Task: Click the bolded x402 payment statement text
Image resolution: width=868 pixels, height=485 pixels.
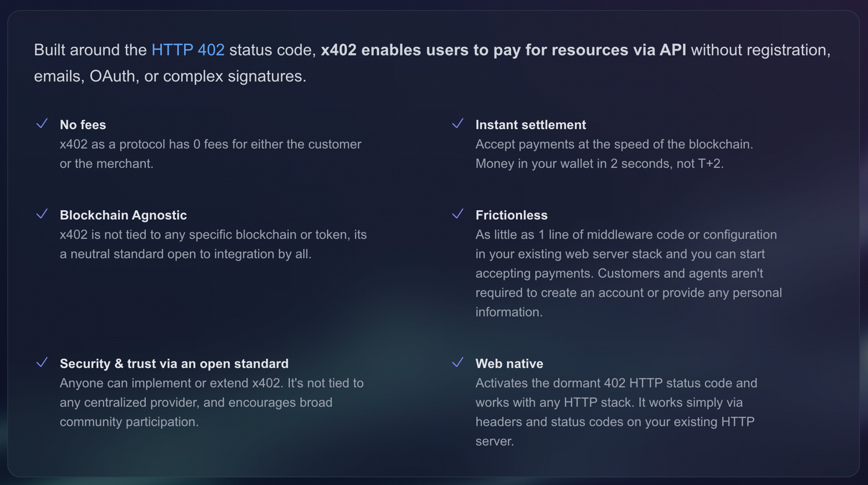Action: (503, 50)
